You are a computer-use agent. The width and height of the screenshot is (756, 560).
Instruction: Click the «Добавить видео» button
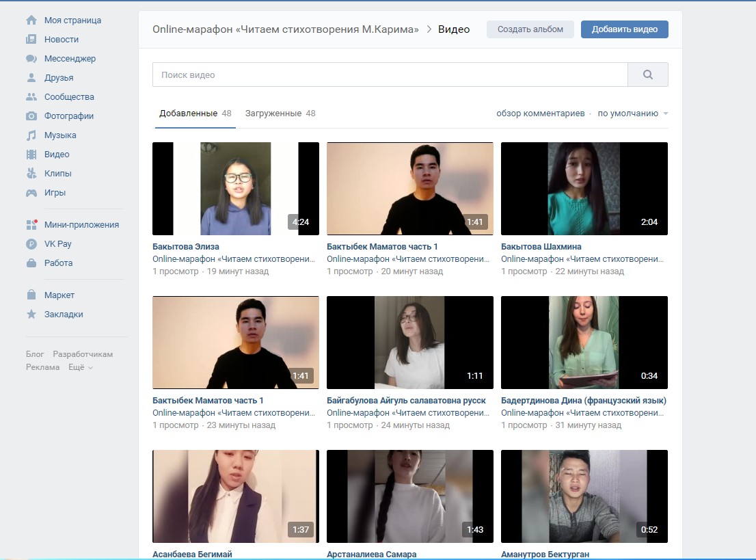click(624, 29)
